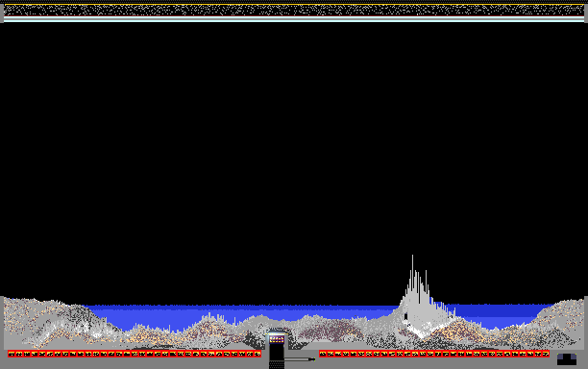588x369 pixels.
Task: Click the dark gray peak on the left mountain
Action: (x=78, y=314)
